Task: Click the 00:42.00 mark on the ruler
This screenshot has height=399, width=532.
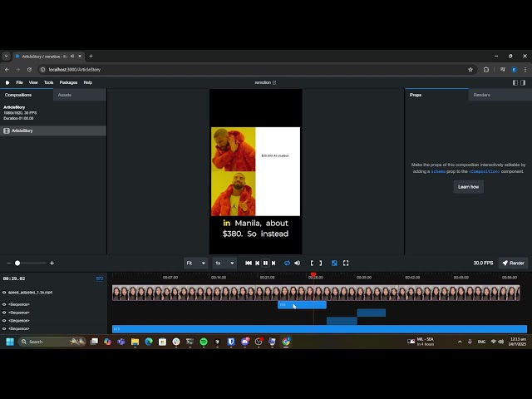Action: [412, 278]
